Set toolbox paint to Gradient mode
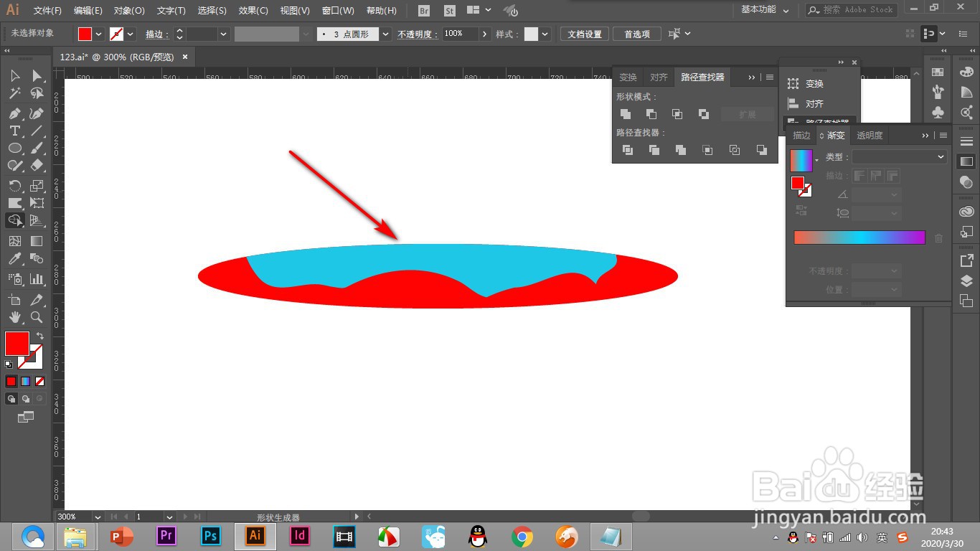 coord(25,381)
